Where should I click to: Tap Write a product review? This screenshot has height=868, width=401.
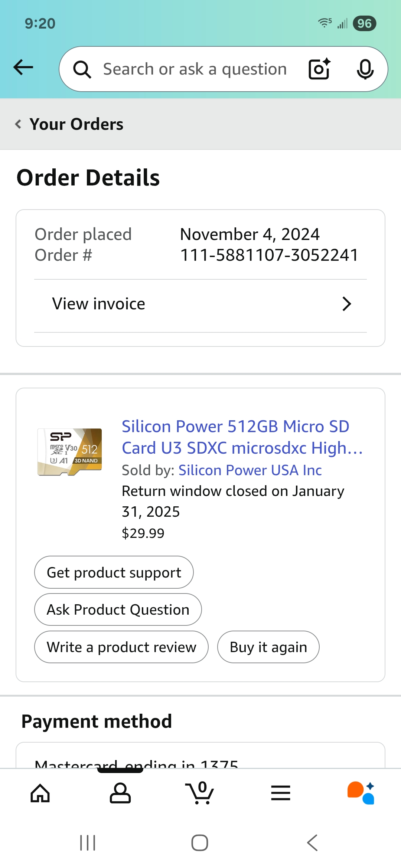pyautogui.click(x=121, y=647)
